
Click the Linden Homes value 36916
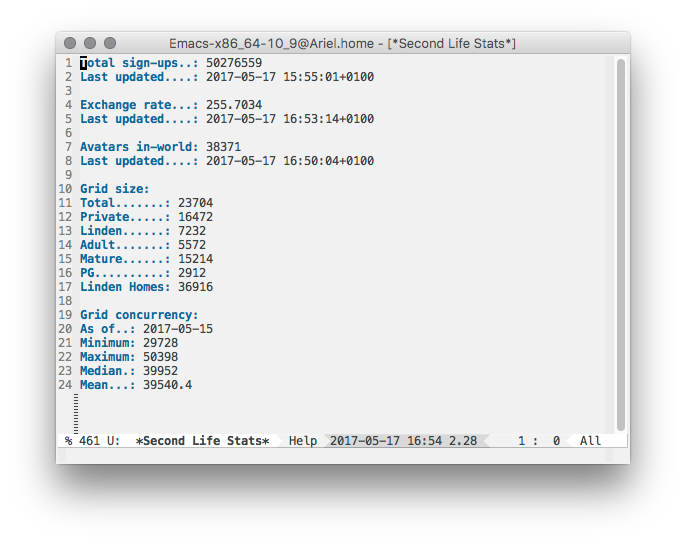(196, 287)
